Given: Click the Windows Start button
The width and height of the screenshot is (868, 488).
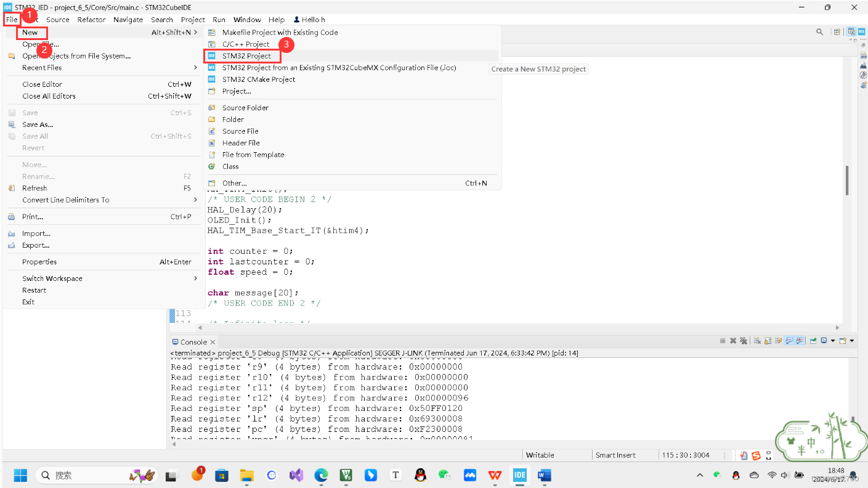Looking at the screenshot, I should pyautogui.click(x=20, y=475).
